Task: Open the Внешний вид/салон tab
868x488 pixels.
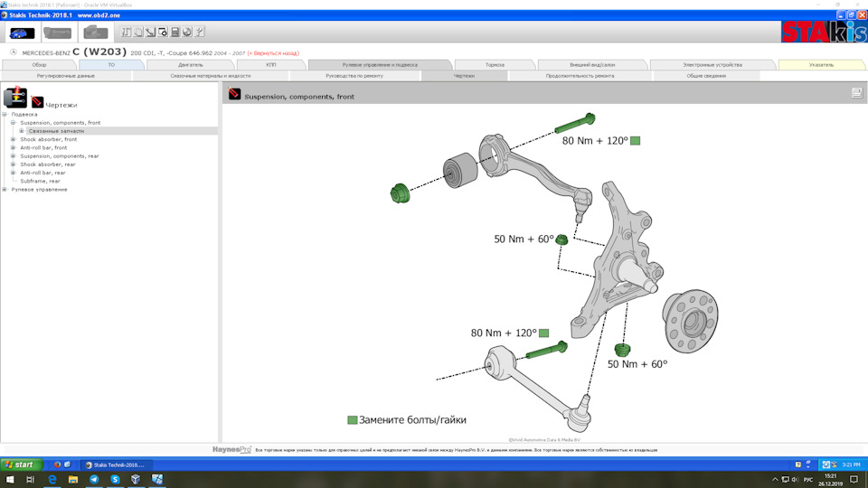Action: (592, 65)
